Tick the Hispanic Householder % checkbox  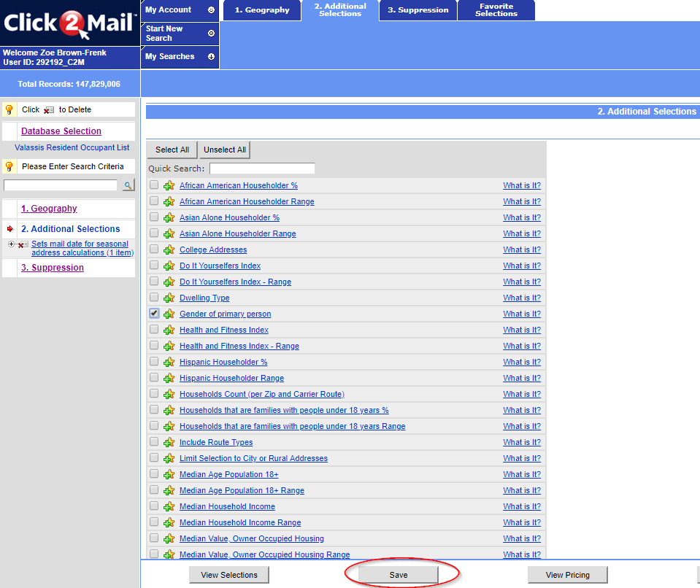[154, 361]
